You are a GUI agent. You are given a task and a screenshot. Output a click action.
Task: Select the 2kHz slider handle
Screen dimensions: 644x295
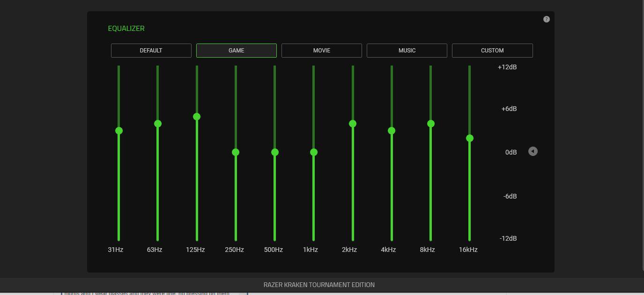click(x=353, y=124)
